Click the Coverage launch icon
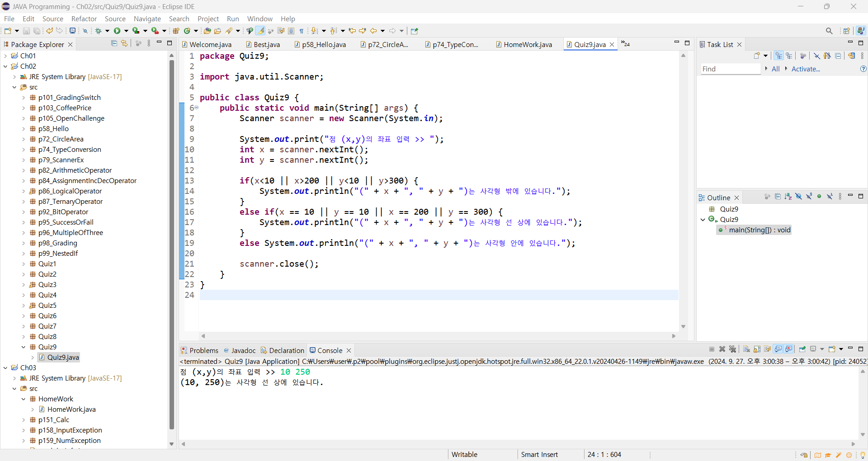868x461 pixels. click(x=136, y=31)
